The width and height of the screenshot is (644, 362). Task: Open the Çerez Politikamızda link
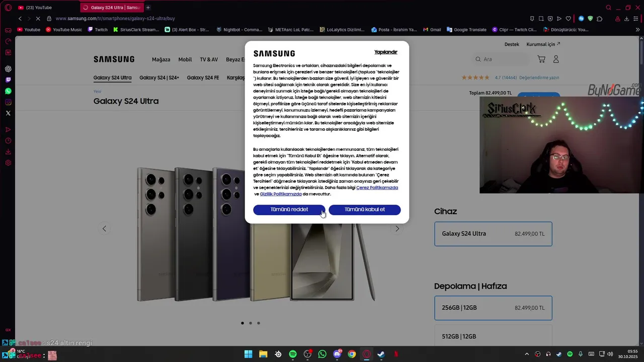pos(377,188)
